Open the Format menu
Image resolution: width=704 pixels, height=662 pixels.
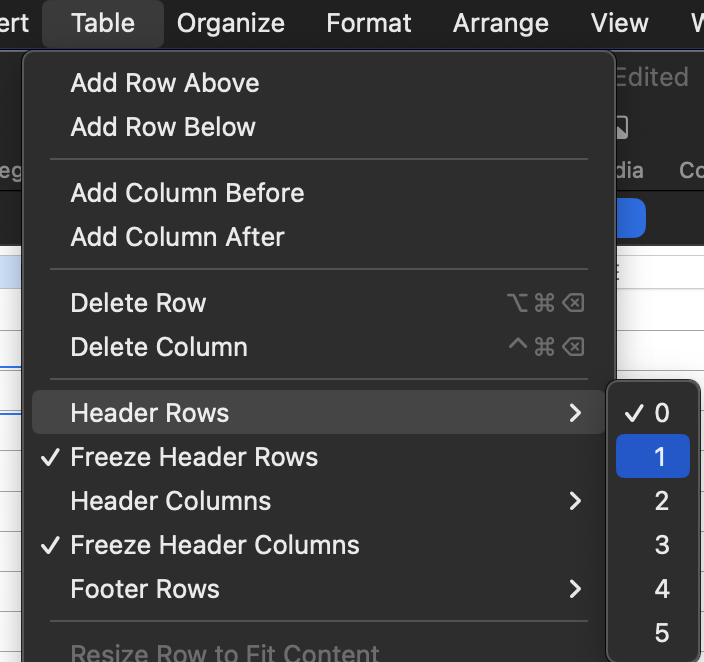click(368, 23)
